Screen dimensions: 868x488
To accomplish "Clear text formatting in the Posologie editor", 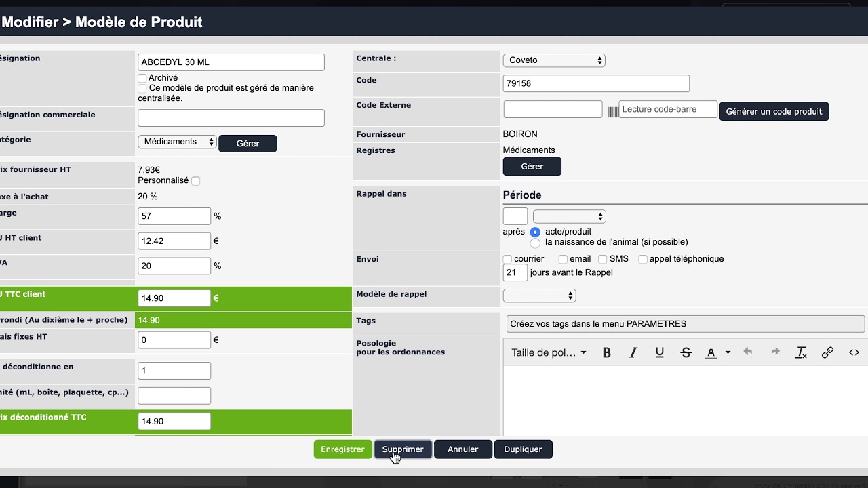I will pos(801,352).
